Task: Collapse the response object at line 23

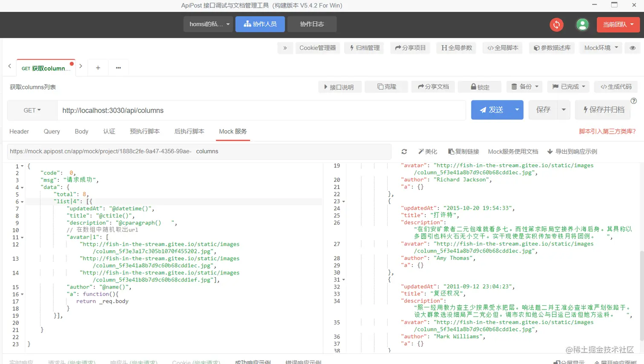Action: [x=344, y=201]
